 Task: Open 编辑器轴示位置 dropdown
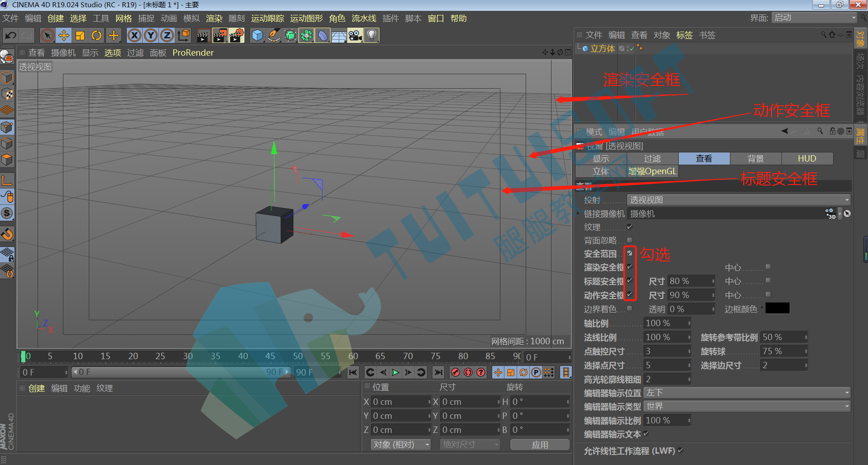748,393
